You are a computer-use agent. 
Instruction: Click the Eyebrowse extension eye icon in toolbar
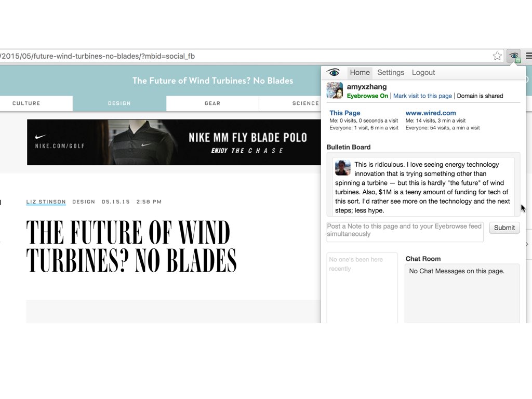pos(514,56)
